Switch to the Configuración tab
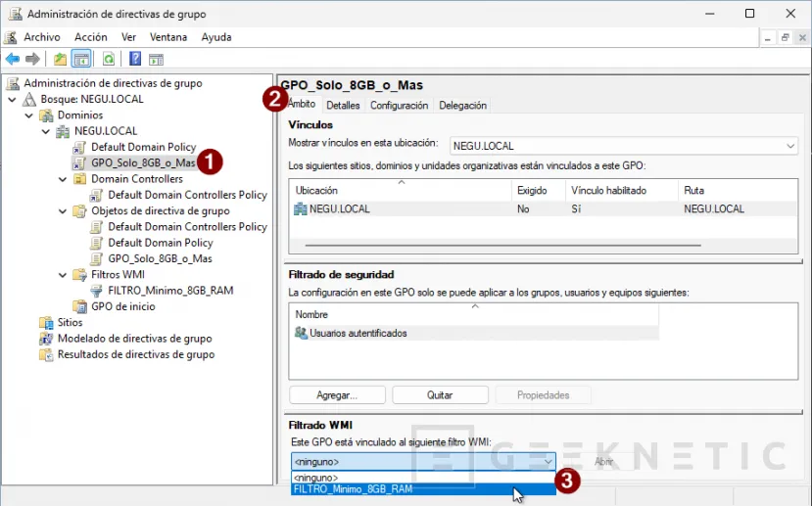812x506 pixels. tap(399, 105)
